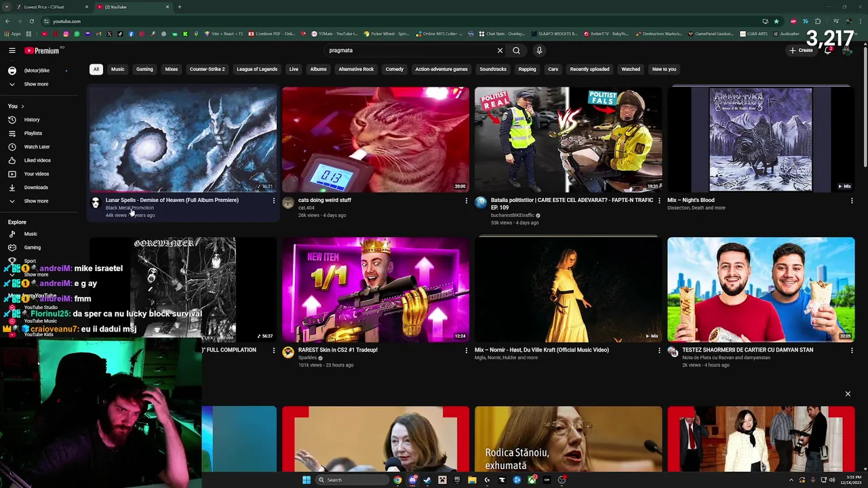Open more options for Lunar Spells video
The height and width of the screenshot is (488, 868).
pos(274,201)
